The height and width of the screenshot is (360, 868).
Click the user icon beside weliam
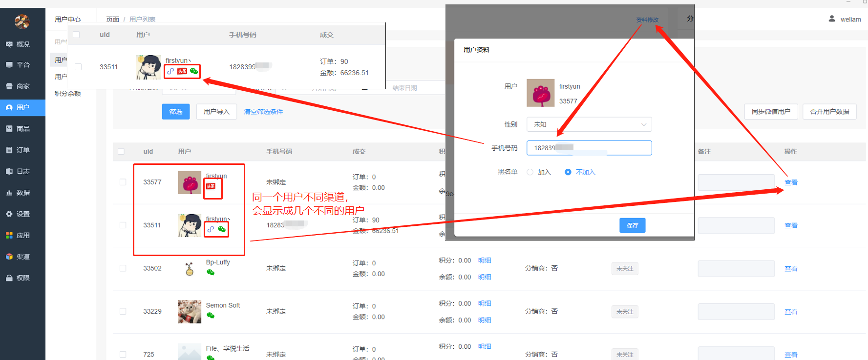[x=832, y=19]
